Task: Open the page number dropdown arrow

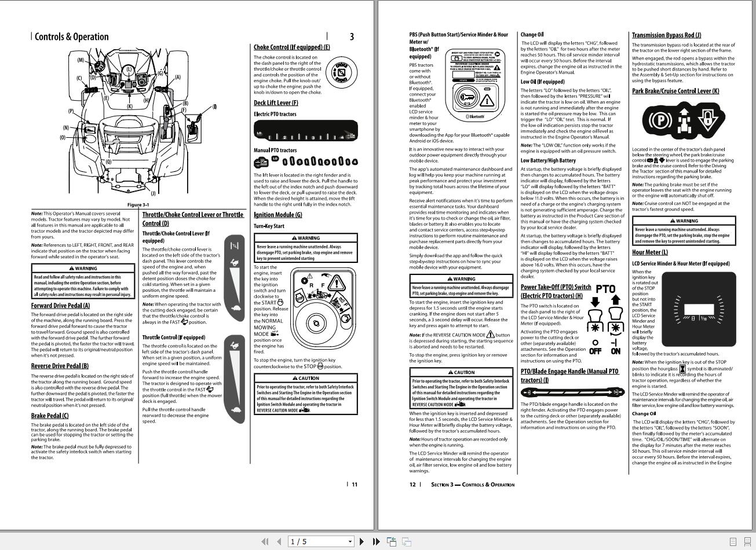Action: [x=350, y=542]
